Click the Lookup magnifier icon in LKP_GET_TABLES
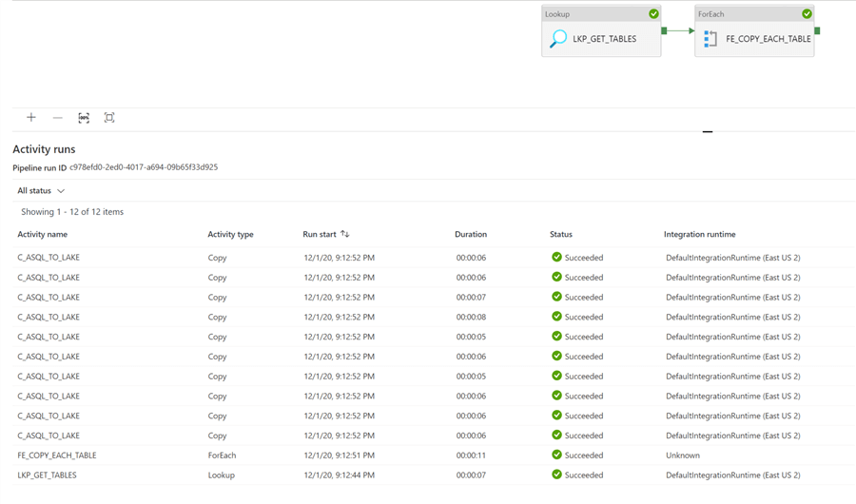This screenshot has width=856, height=504. [558, 39]
